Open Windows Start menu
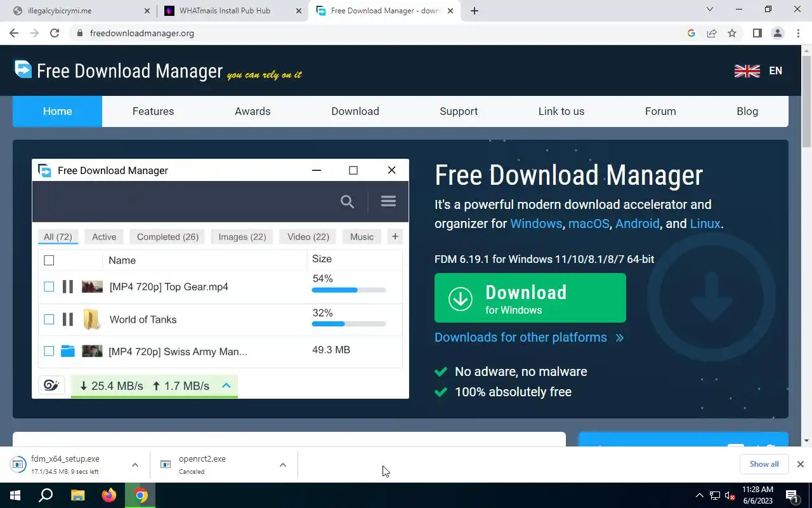This screenshot has height=508, width=812. [15, 495]
